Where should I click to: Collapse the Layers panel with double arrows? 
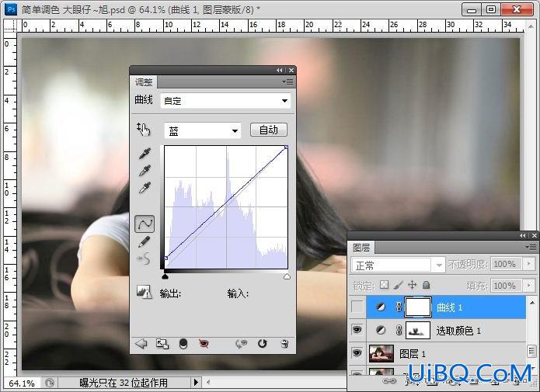pos(523,236)
